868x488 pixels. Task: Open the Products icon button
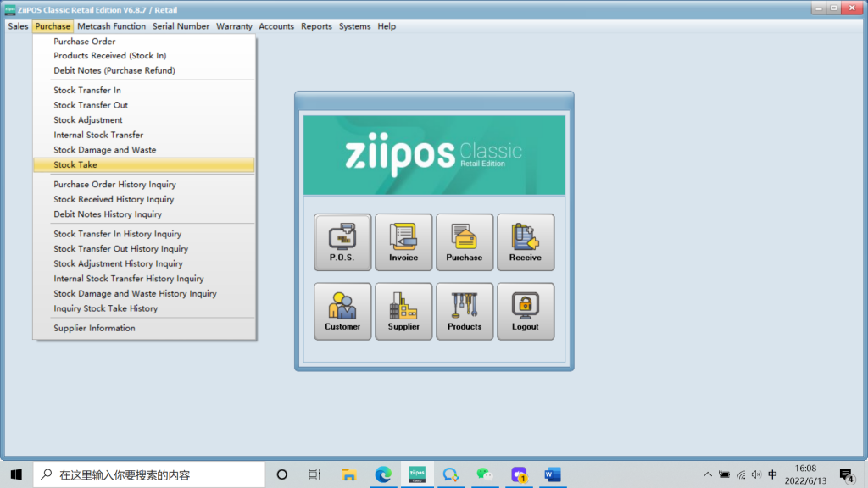[465, 311]
